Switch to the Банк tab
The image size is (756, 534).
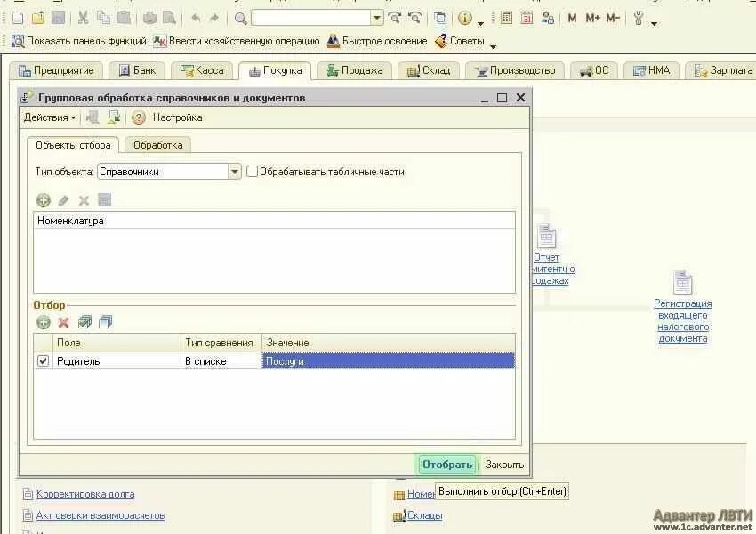coord(137,70)
